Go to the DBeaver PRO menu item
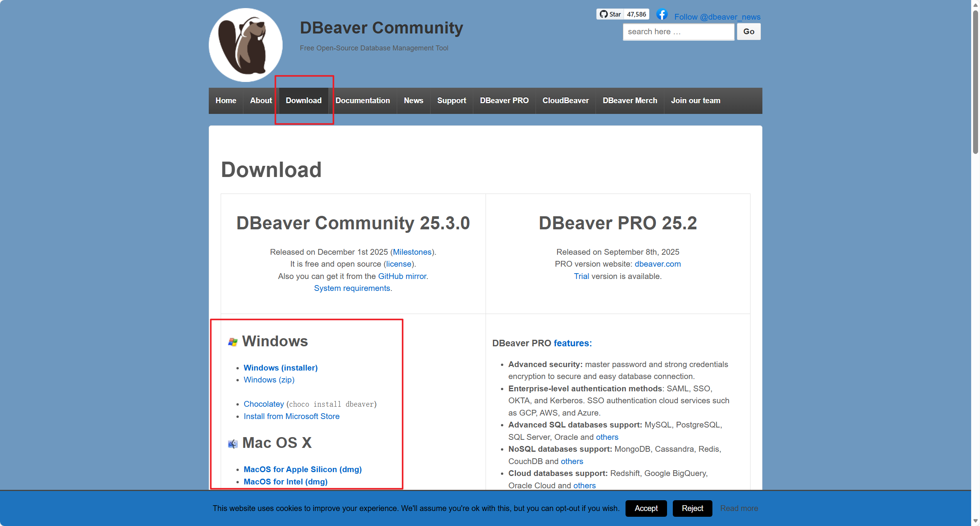The width and height of the screenshot is (980, 526). coord(504,100)
